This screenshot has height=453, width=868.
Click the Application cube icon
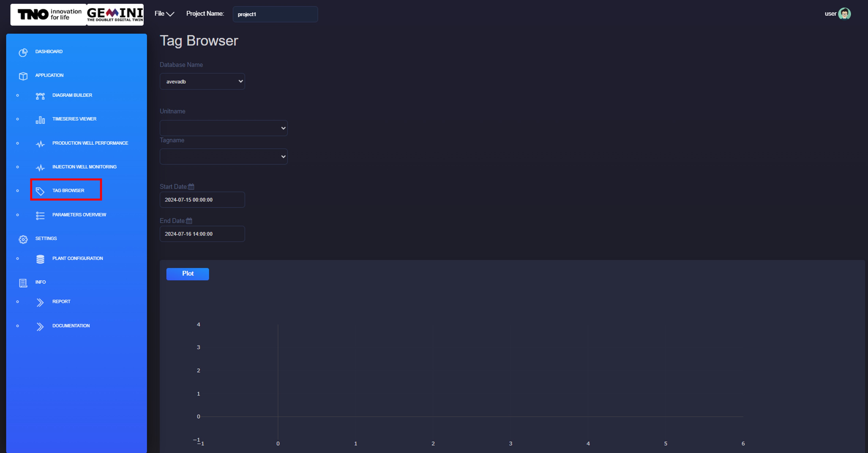click(23, 76)
